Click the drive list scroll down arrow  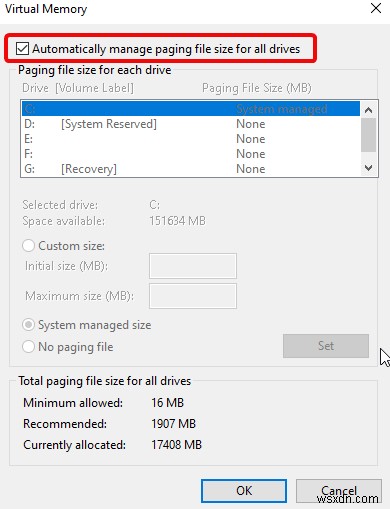368,168
